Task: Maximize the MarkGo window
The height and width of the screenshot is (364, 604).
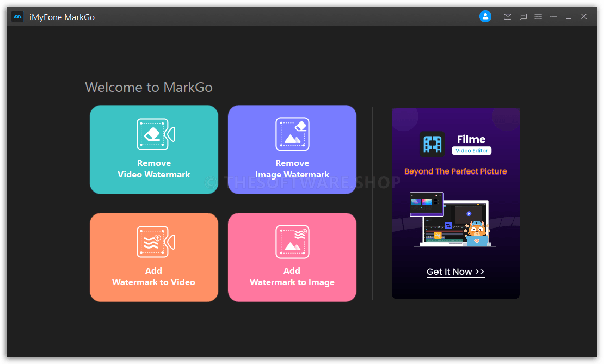Action: 569,16
